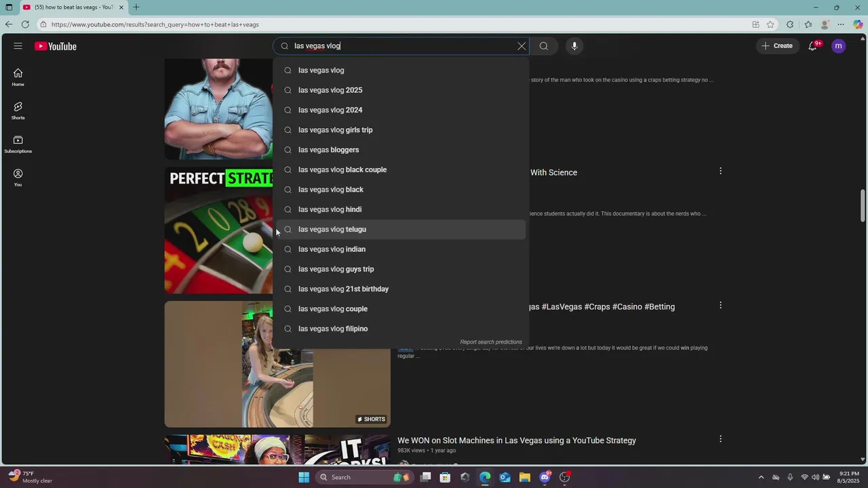The width and height of the screenshot is (868, 488).
Task: Open the slot machines video thumbnail
Action: coord(277,450)
